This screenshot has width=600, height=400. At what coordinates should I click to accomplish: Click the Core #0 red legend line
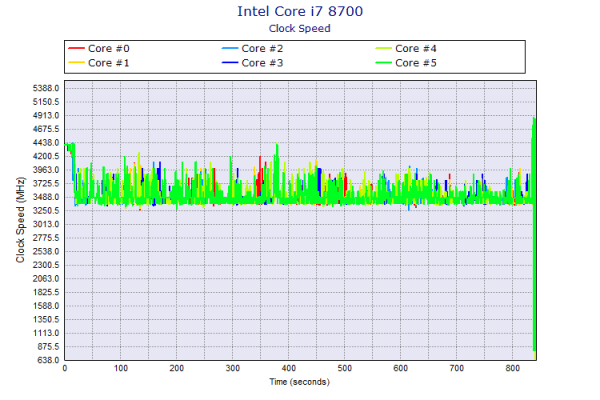76,48
